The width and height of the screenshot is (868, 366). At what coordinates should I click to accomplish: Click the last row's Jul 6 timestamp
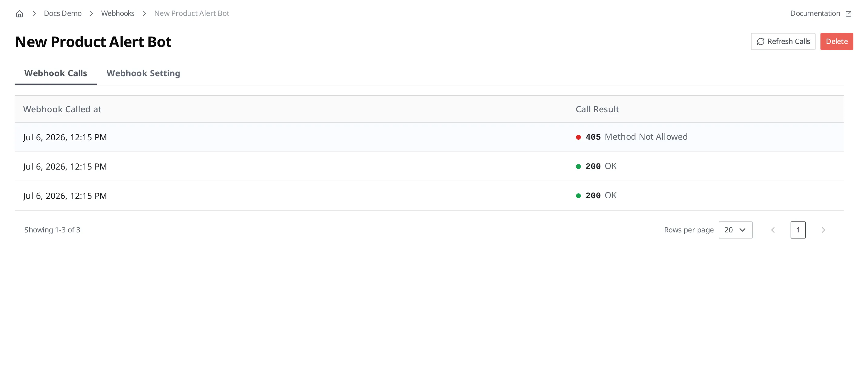(65, 196)
